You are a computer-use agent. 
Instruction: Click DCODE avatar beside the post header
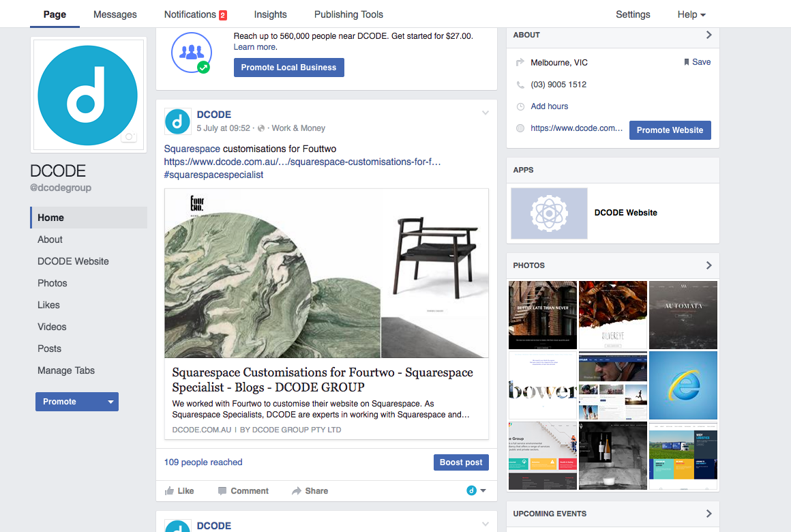[x=177, y=121]
